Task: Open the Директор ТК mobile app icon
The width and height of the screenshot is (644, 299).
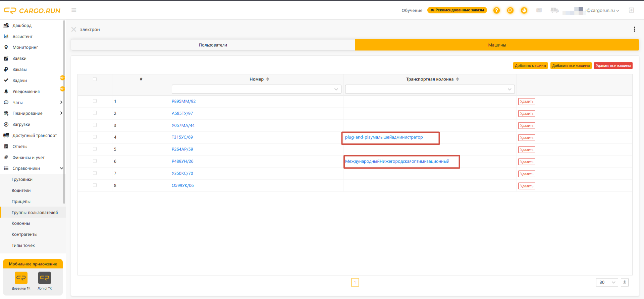Action: pos(21,278)
